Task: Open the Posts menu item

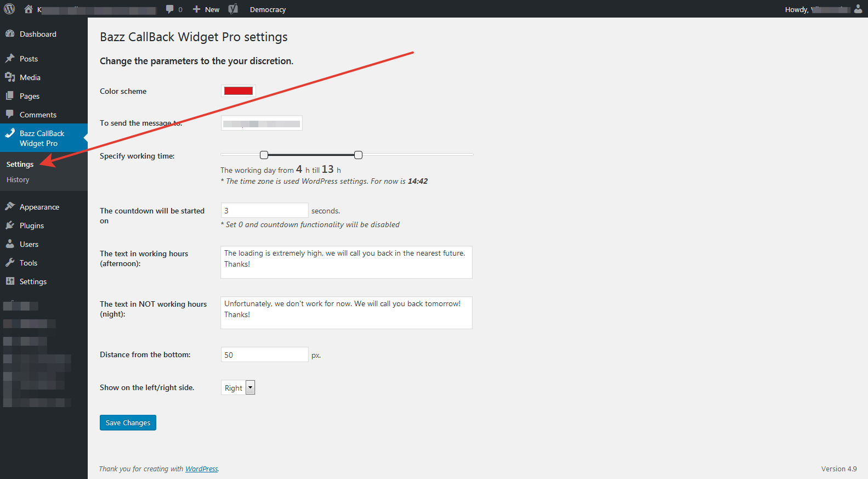Action: (x=29, y=59)
